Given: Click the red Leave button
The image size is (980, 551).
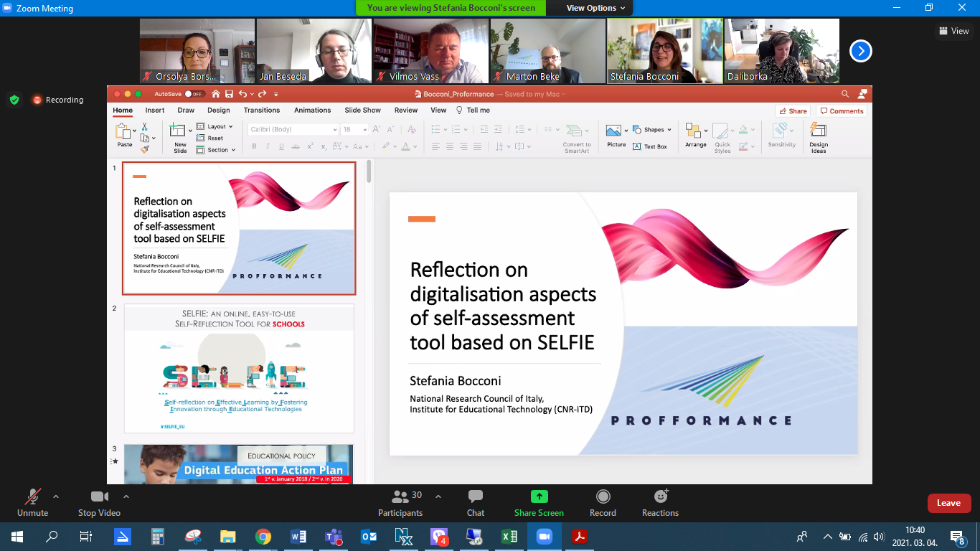Looking at the screenshot, I should pyautogui.click(x=948, y=503).
